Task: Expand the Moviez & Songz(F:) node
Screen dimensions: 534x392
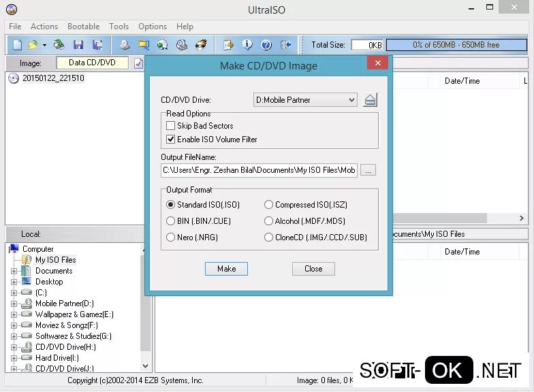Action: click(x=14, y=325)
